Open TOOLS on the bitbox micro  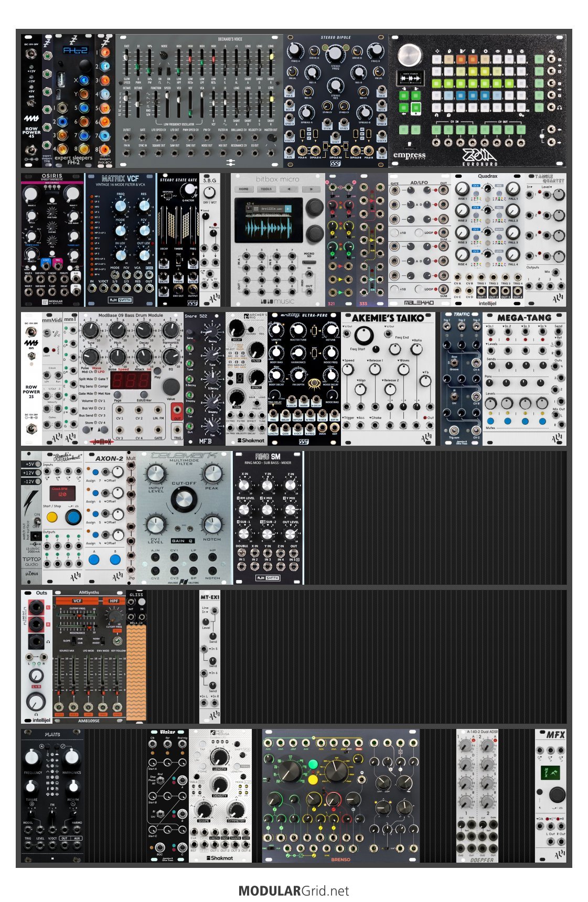[x=266, y=189]
